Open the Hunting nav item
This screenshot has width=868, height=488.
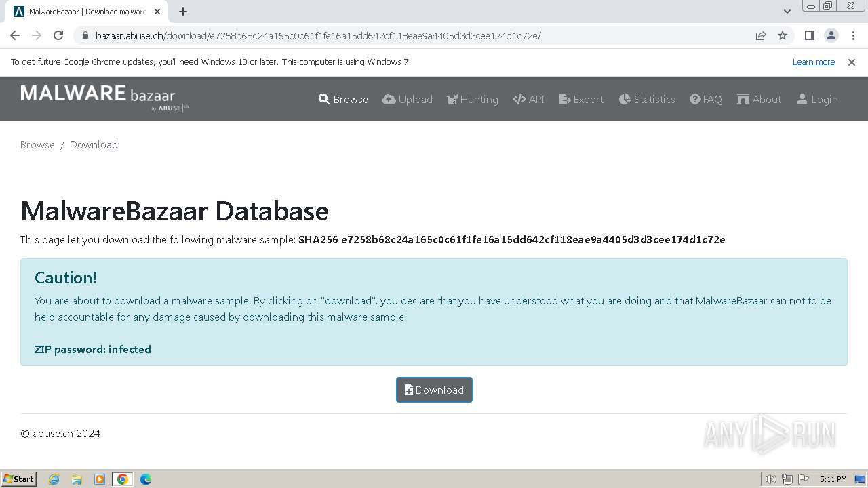coord(473,99)
